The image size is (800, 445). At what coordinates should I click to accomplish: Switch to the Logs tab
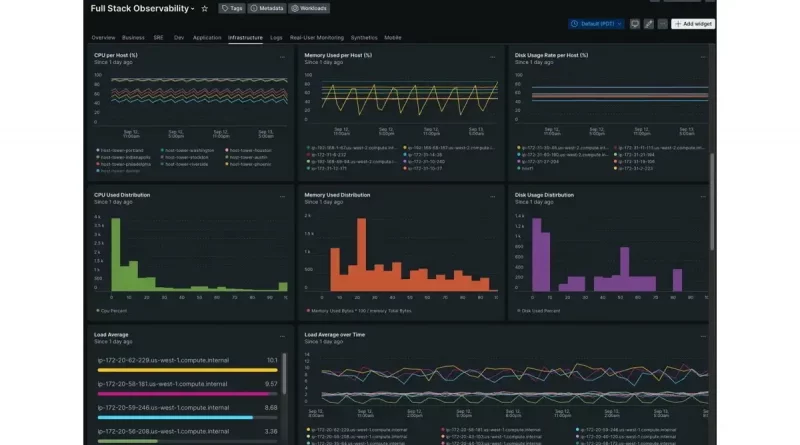276,38
